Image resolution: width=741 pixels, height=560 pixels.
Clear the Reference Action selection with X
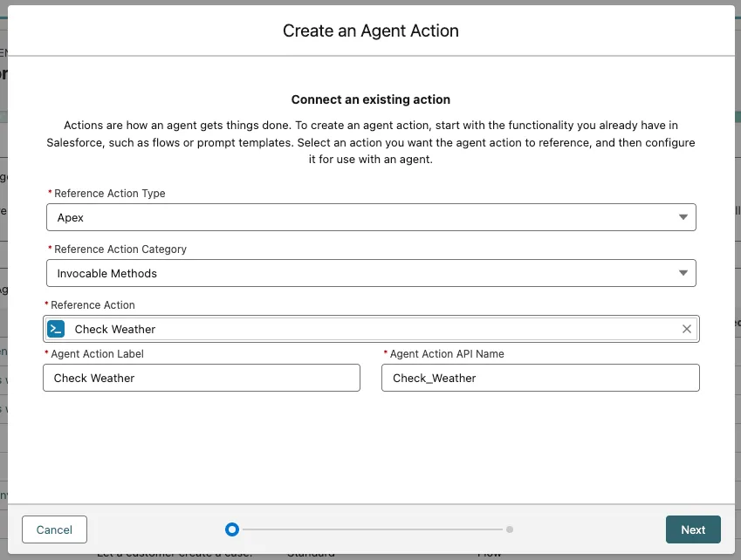coord(686,329)
